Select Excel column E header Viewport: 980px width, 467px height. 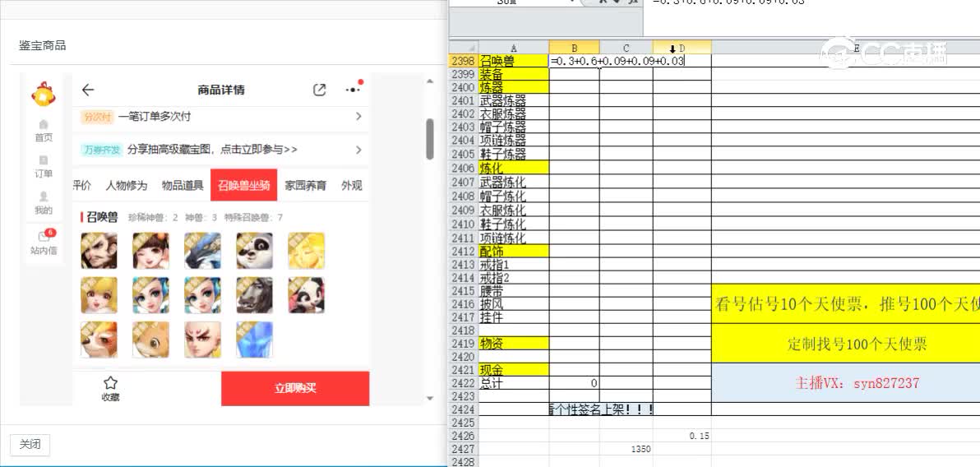pyautogui.click(x=846, y=48)
